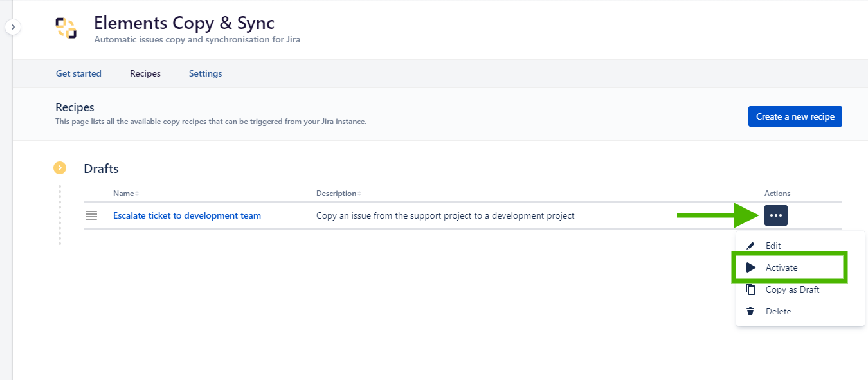Select Edit from the actions menu

tap(773, 245)
